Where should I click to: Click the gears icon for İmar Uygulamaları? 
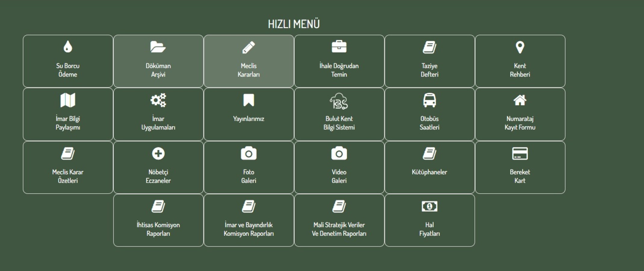(x=158, y=100)
